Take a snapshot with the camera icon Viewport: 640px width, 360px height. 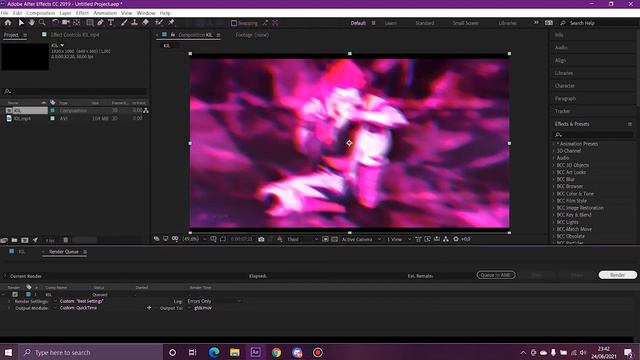click(261, 239)
